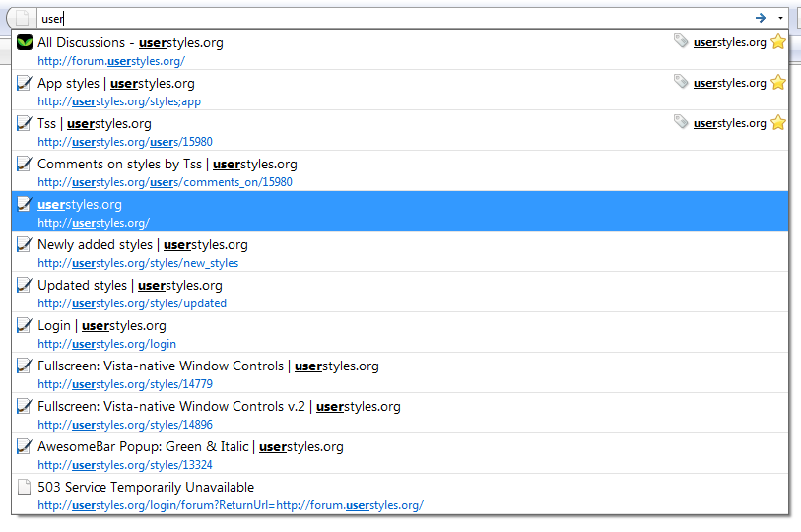Click the green favicon of All Discussions result
This screenshot has width=801, height=532.
[25, 42]
